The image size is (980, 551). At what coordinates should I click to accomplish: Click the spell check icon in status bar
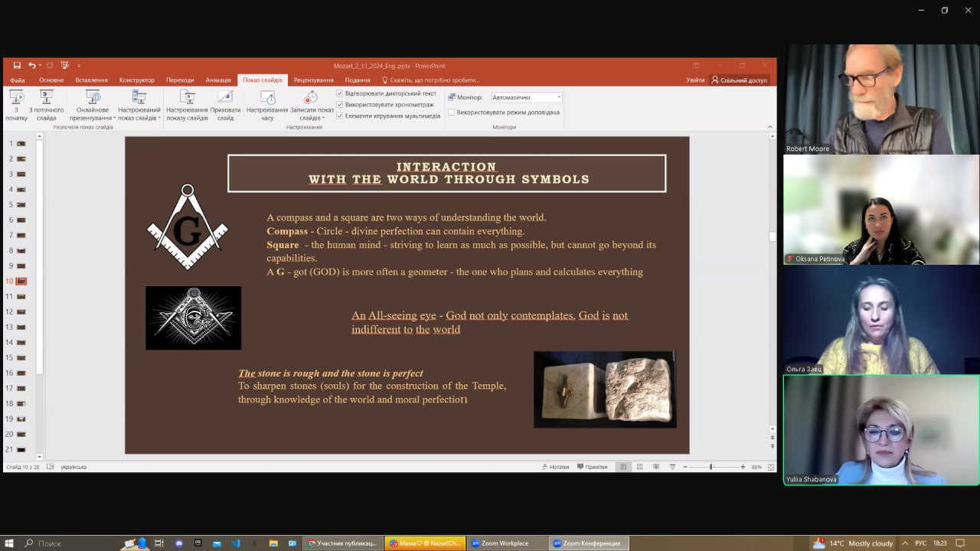tap(51, 467)
